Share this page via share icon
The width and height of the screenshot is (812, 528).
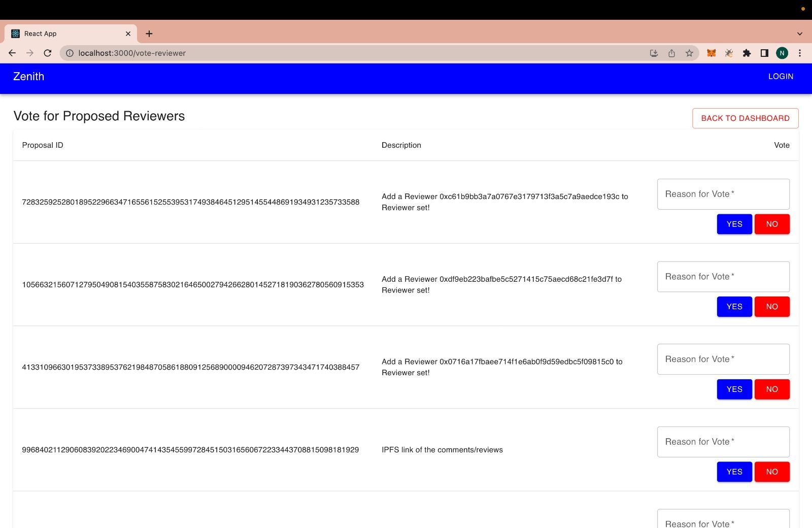[x=671, y=53]
